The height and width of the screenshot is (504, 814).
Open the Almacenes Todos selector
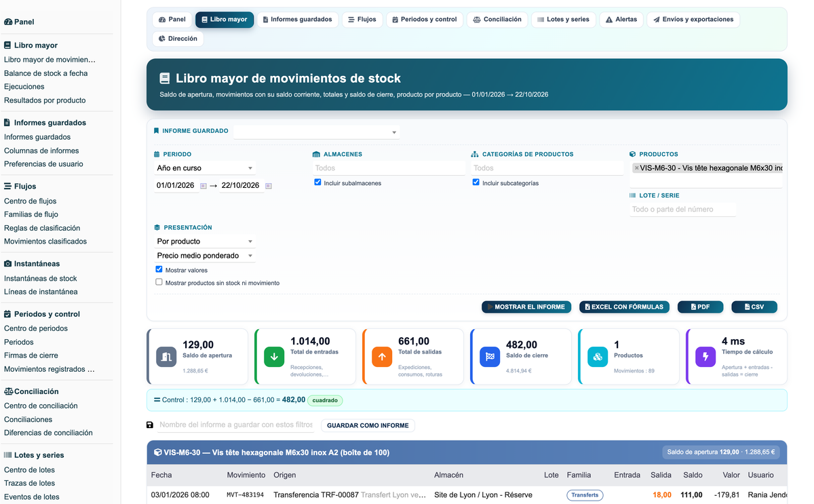pyautogui.click(x=389, y=168)
